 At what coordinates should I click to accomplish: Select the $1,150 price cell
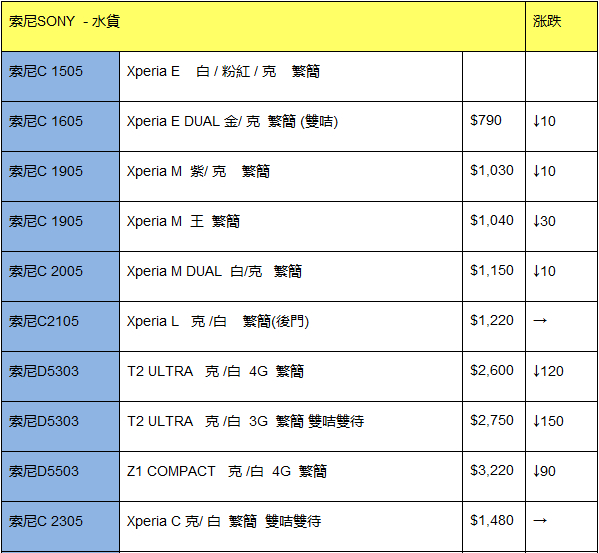click(494, 276)
